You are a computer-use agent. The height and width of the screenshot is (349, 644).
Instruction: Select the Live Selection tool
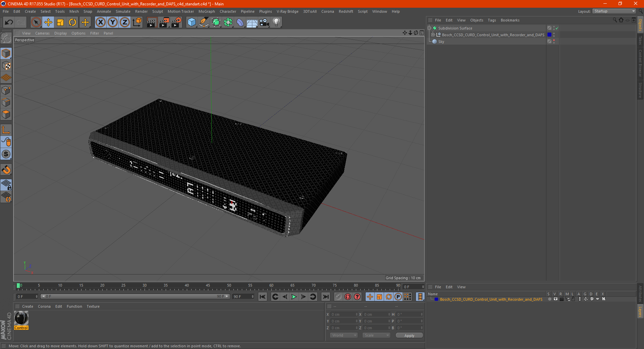(x=36, y=22)
